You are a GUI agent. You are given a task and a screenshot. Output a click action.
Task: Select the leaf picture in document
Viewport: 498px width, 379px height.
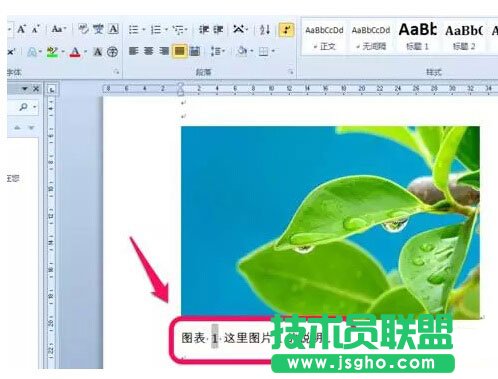330,222
